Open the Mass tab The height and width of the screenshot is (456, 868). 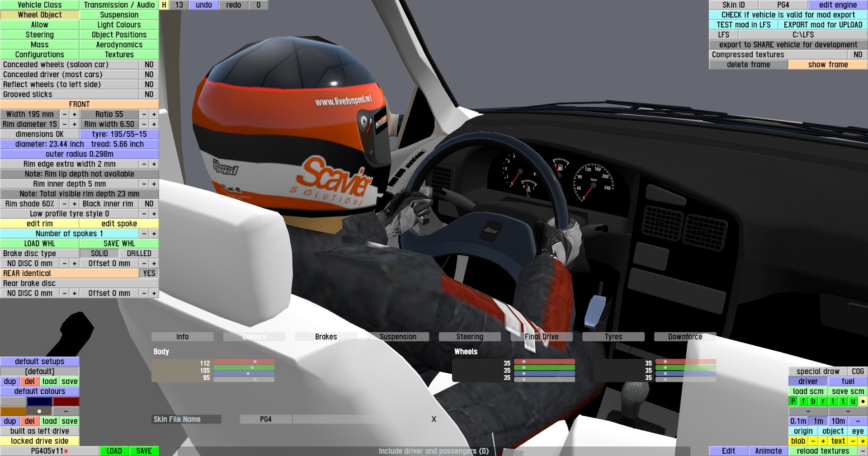(x=40, y=45)
